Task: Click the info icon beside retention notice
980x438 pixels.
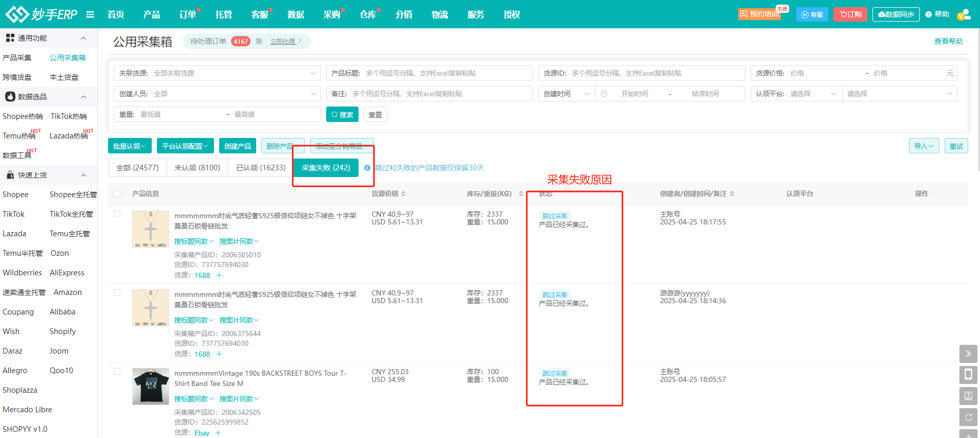Action: (367, 168)
